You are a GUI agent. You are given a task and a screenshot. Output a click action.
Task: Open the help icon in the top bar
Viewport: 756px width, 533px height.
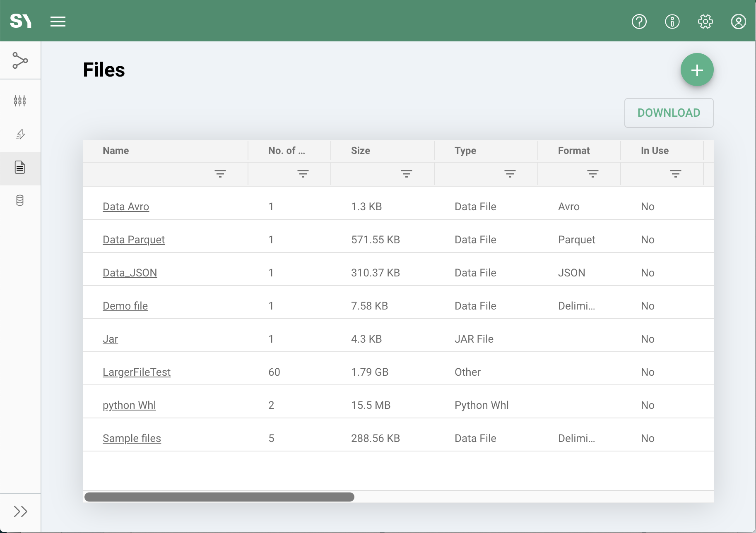tap(639, 22)
